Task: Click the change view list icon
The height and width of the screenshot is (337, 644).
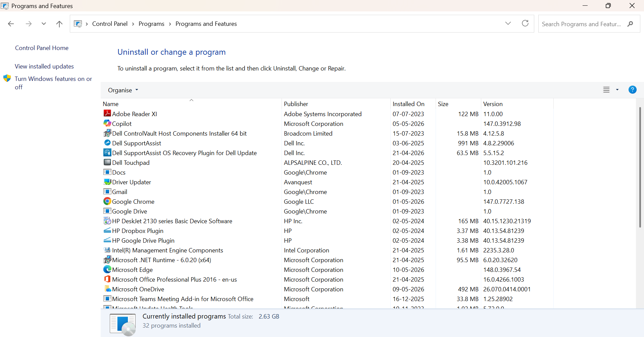Action: point(606,90)
